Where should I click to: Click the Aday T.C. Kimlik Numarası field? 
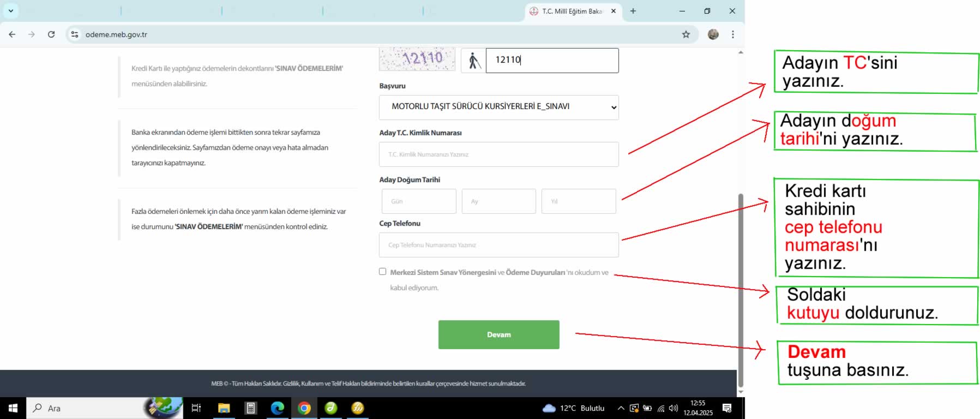498,154
